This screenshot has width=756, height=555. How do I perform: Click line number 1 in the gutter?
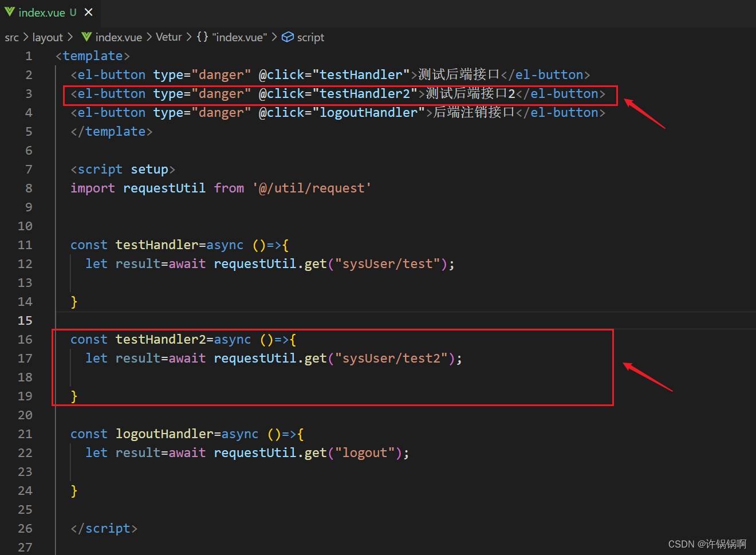tap(29, 56)
